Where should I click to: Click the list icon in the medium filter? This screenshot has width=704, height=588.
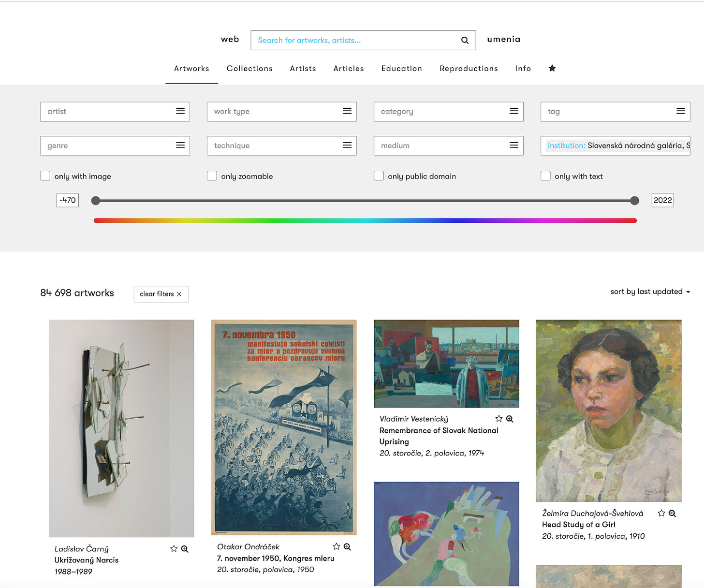pyautogui.click(x=514, y=146)
